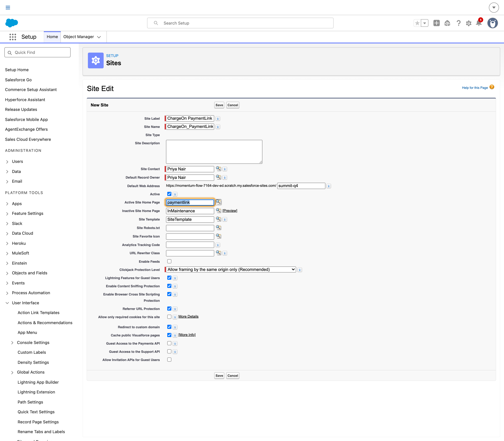Click the Active Site Home Page lookup icon

219,202
